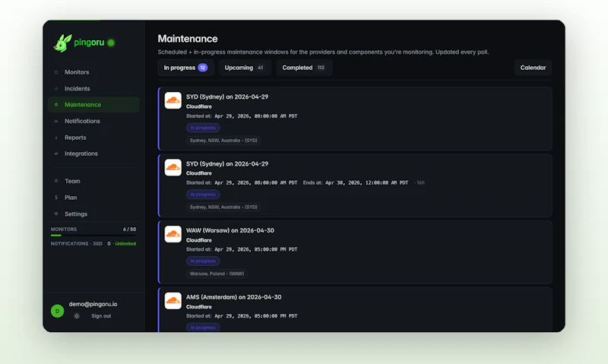Click the Integrations sidebar icon
This screenshot has width=608, height=364.
point(56,154)
